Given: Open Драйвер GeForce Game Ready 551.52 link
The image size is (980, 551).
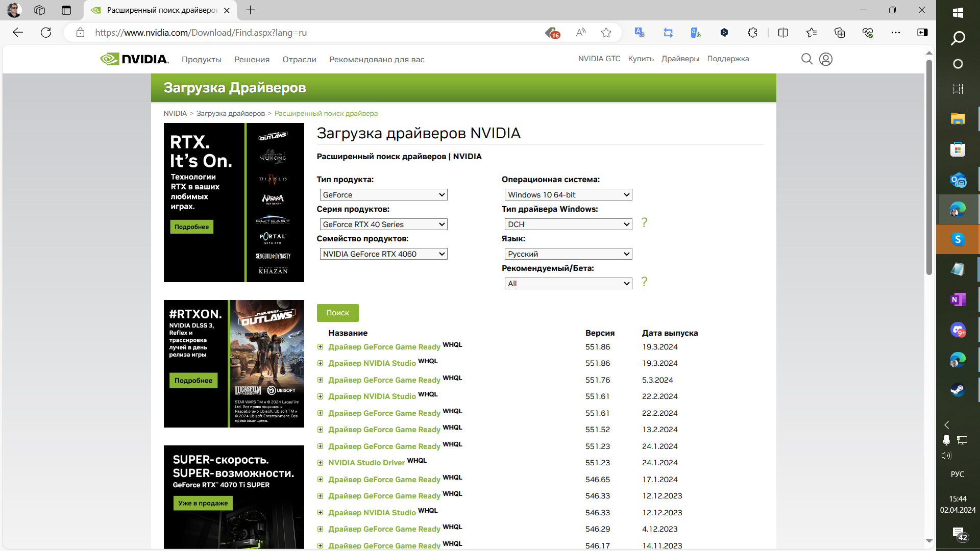Looking at the screenshot, I should tap(384, 430).
